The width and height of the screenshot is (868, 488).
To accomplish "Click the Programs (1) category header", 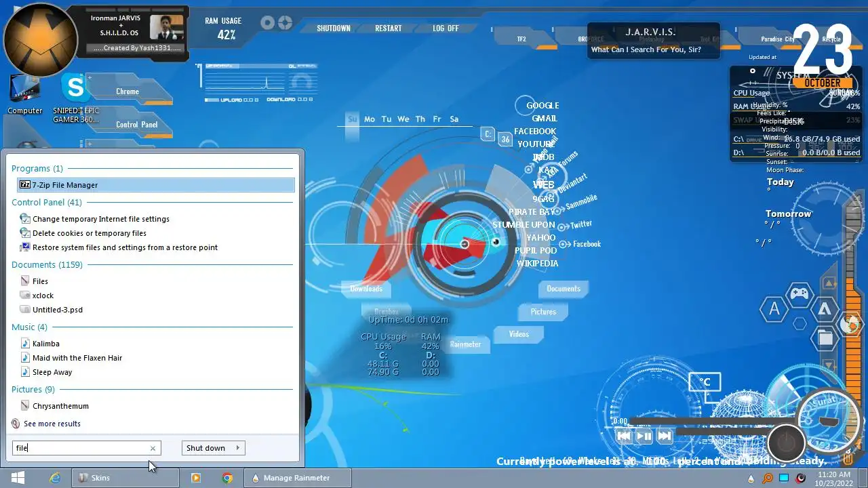I will tap(37, 168).
